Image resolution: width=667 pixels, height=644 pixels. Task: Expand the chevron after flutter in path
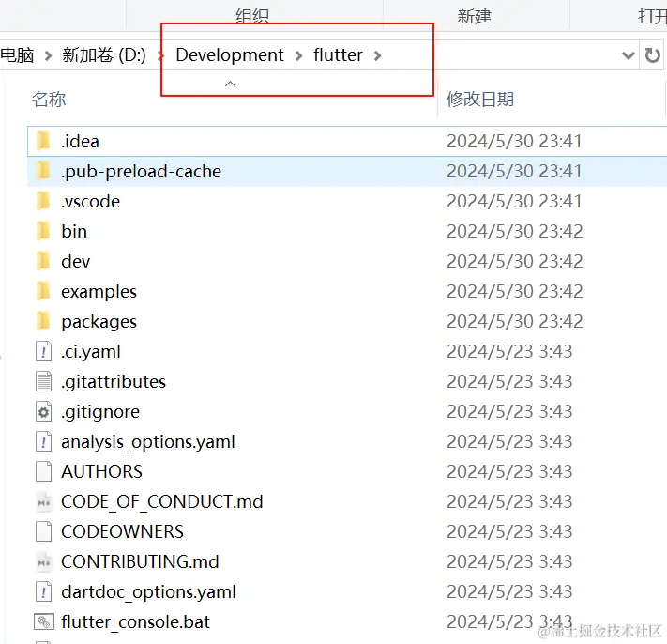pyautogui.click(x=377, y=55)
